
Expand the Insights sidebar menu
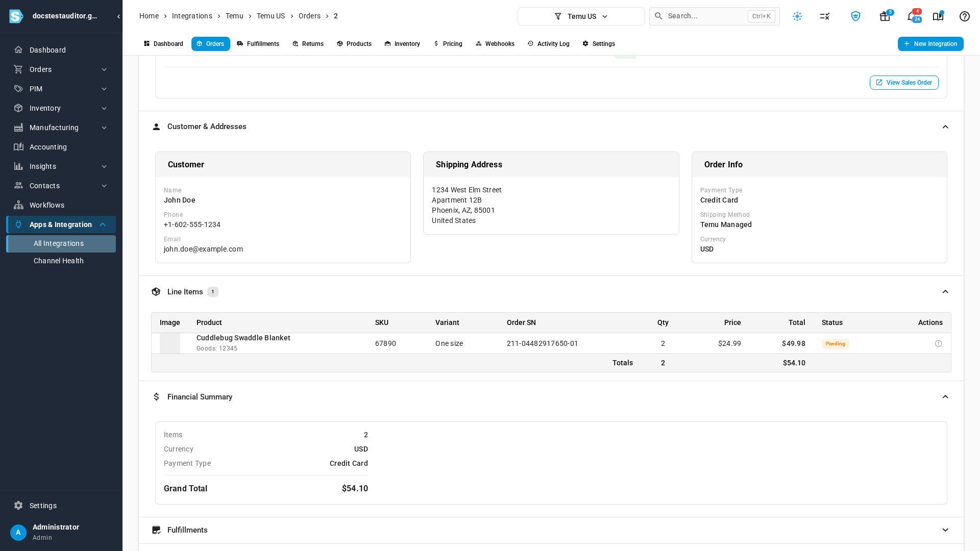click(x=61, y=166)
